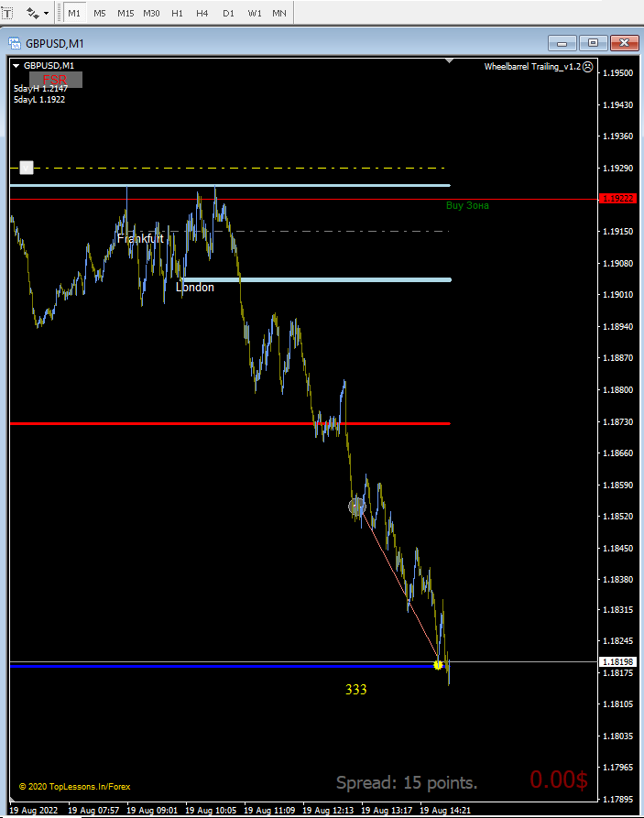Click the red 1.19222 price label
Screen dimensions: 644x818
[618, 199]
